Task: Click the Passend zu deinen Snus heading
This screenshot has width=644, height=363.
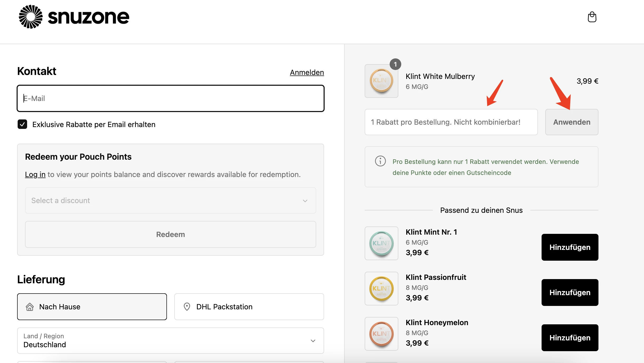Action: (x=481, y=210)
